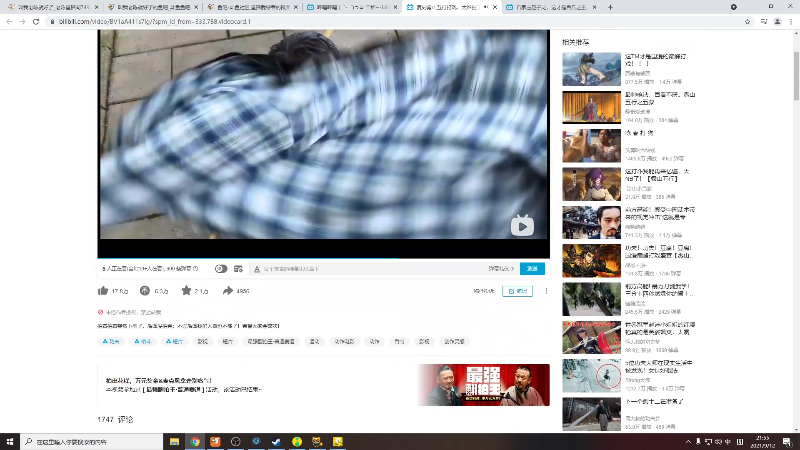Open the recommended video of a person holding a red pole
This screenshot has height=450, width=800.
pos(591,337)
